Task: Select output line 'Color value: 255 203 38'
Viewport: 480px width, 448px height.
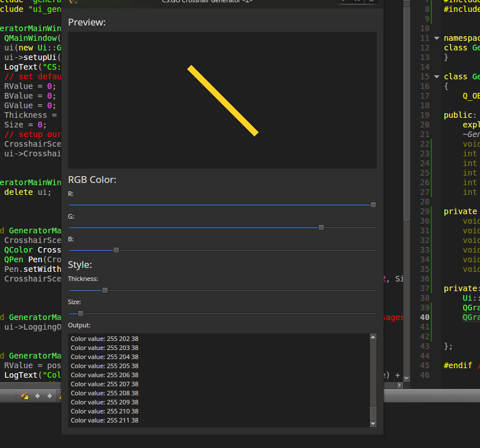Action: click(x=104, y=348)
